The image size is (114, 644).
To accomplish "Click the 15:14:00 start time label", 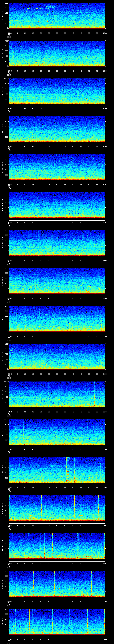I will click(x=9, y=33).
